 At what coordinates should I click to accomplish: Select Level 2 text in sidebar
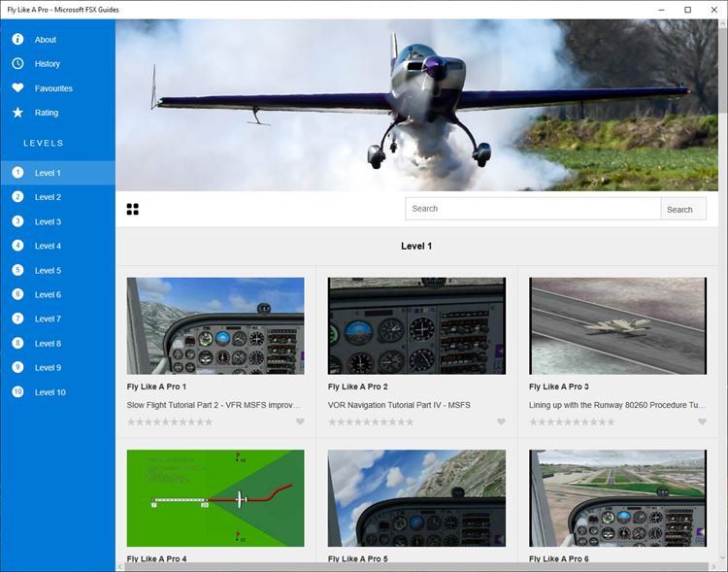[48, 197]
